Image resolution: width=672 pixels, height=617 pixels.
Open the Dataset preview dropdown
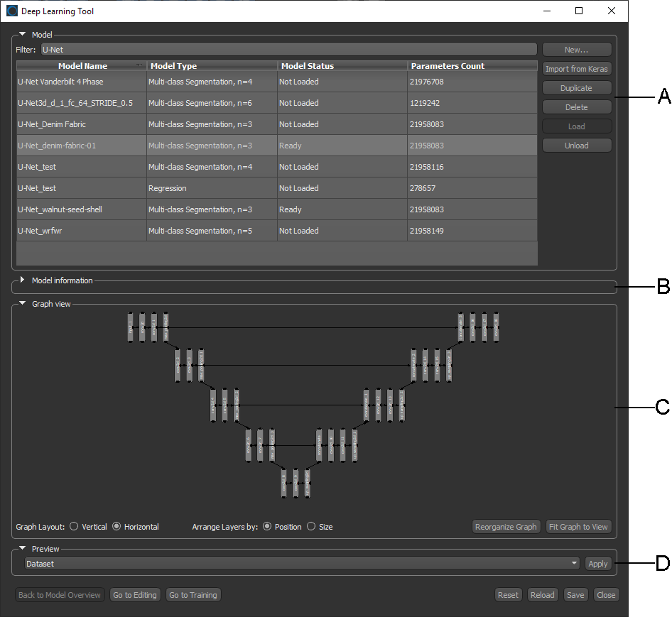302,564
